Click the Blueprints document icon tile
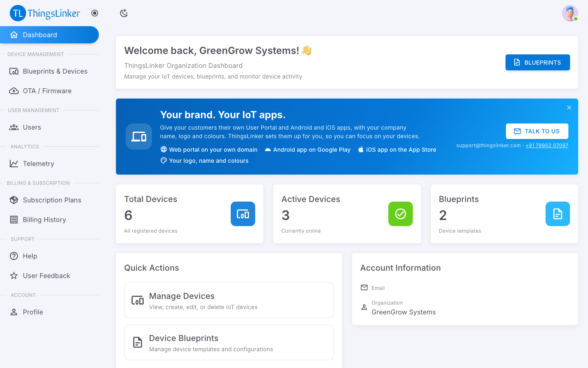Image resolution: width=588 pixels, height=368 pixels. pos(558,214)
